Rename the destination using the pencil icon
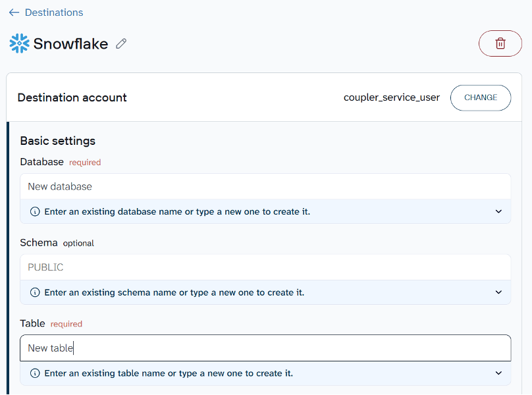 click(120, 43)
